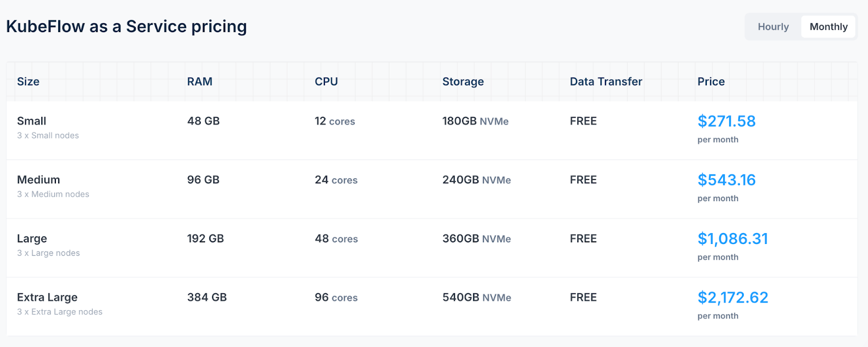Click the Size column header

28,81
